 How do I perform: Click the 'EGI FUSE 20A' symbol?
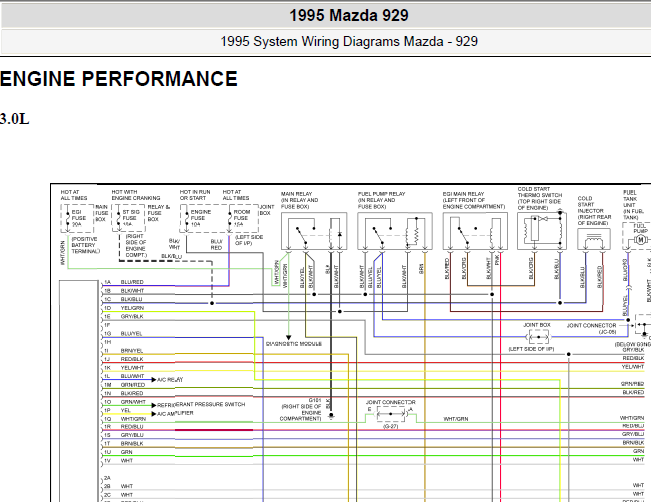pyautogui.click(x=77, y=218)
